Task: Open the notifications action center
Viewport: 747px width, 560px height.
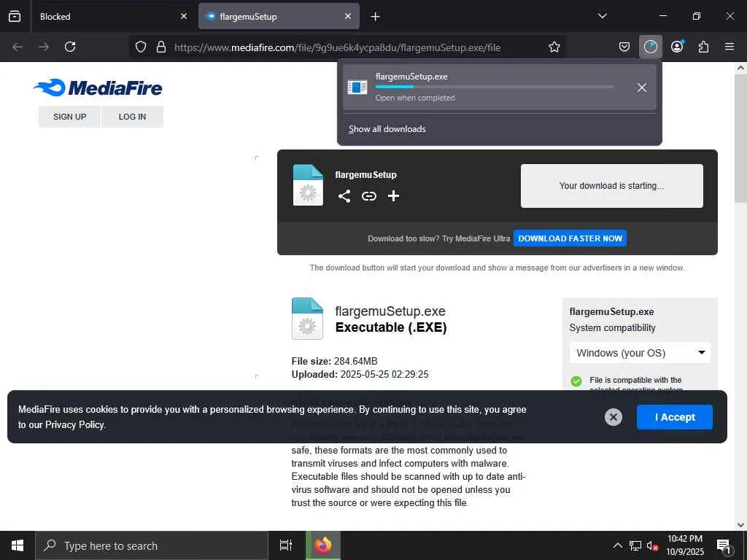Action: [x=724, y=545]
